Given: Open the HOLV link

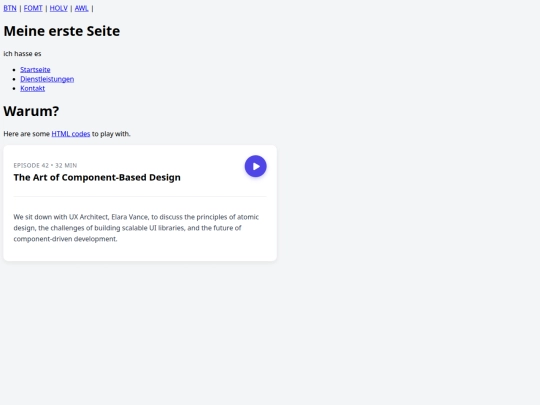Looking at the screenshot, I should [x=59, y=8].
